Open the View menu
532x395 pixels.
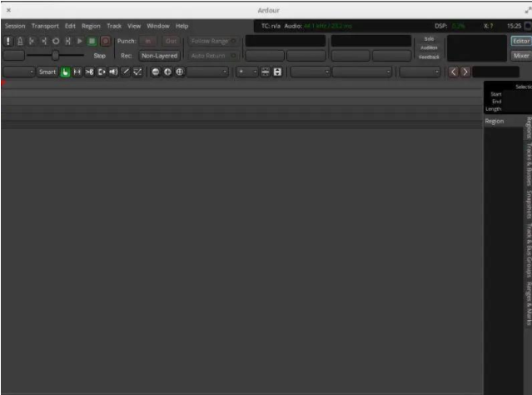(134, 26)
